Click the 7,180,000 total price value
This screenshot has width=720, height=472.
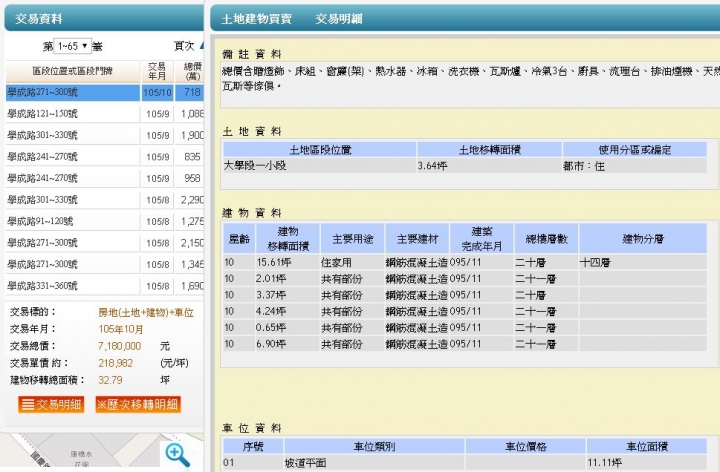[119, 346]
